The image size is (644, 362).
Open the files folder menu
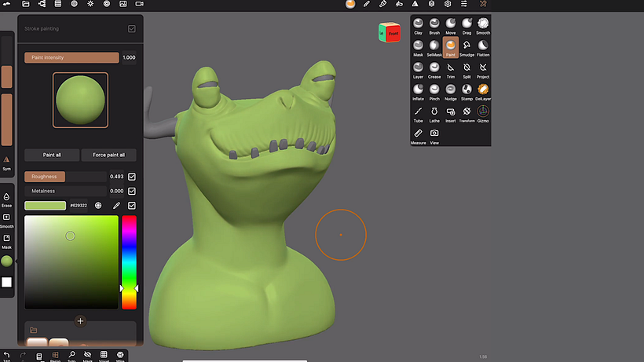[x=25, y=4]
